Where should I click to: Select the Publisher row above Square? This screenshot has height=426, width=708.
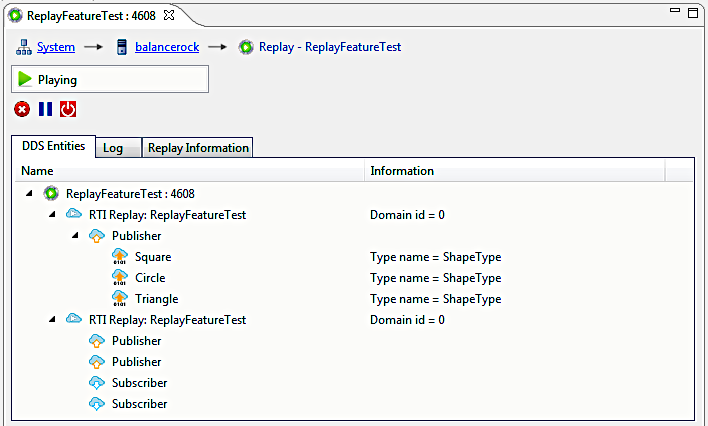tap(136, 236)
